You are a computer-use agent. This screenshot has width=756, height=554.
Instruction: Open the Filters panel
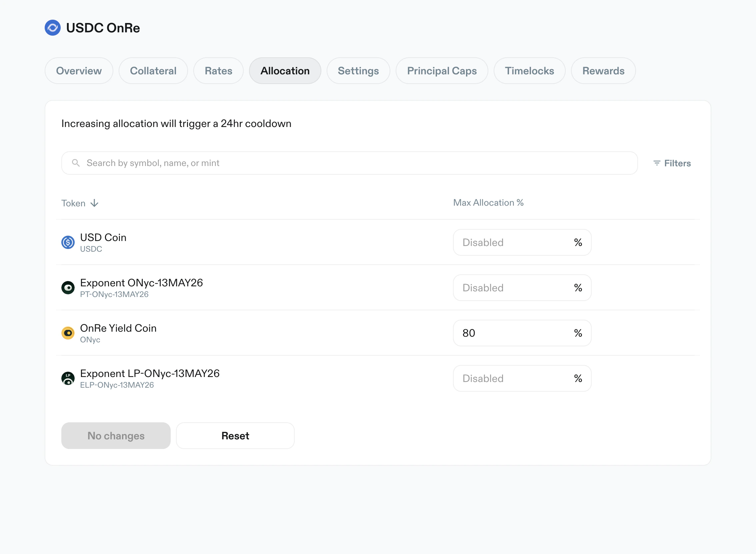677,163
